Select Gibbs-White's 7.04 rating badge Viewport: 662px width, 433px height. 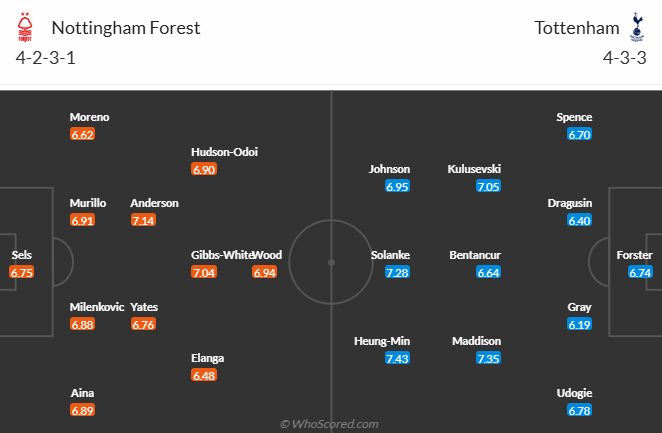point(204,272)
